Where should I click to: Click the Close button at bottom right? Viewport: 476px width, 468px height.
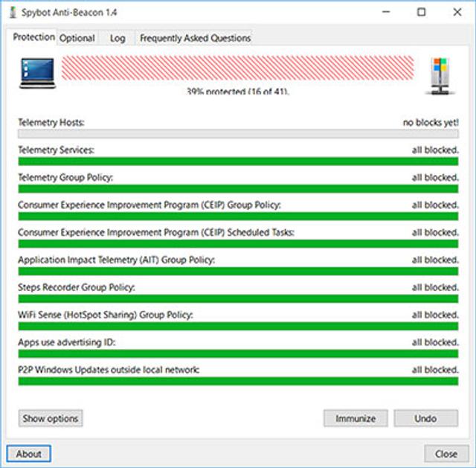pyautogui.click(x=446, y=454)
